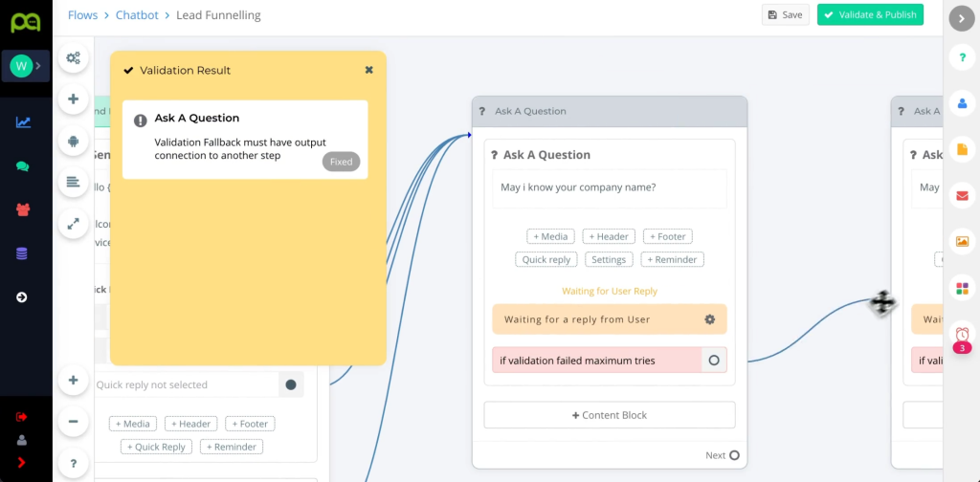Click the align-left lines icon button
This screenshot has height=482, width=980.
click(73, 183)
